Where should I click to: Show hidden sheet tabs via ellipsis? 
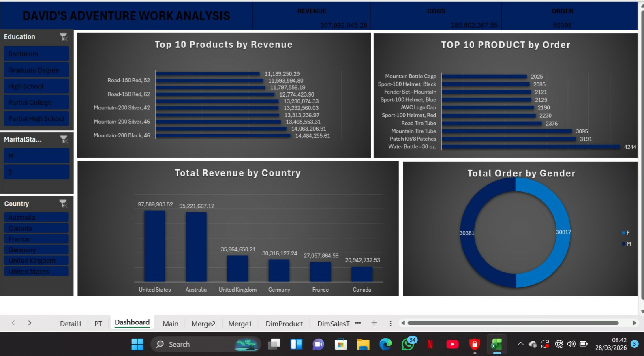tap(358, 323)
